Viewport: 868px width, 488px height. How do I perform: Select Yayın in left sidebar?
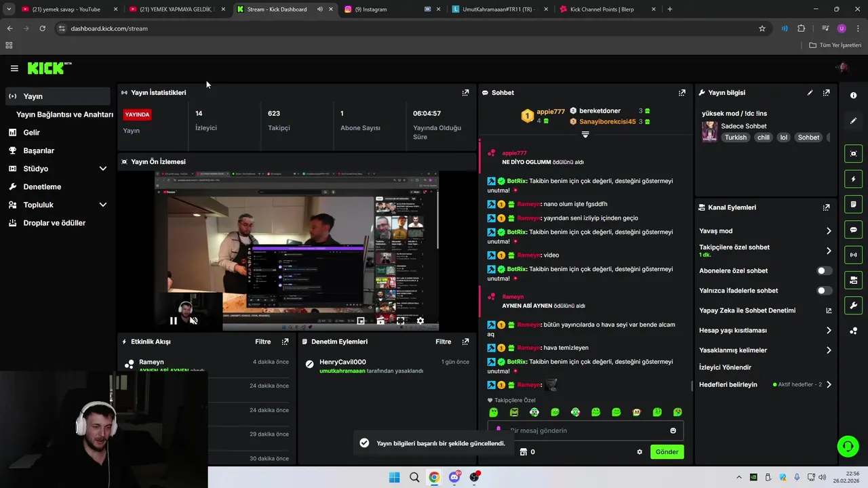click(57, 96)
